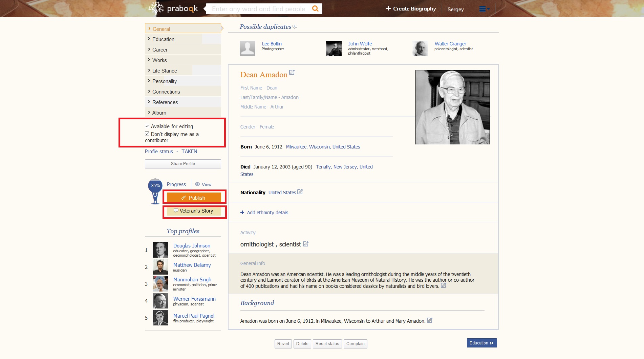
Task: Click Add ethnicity details link
Action: (x=267, y=213)
